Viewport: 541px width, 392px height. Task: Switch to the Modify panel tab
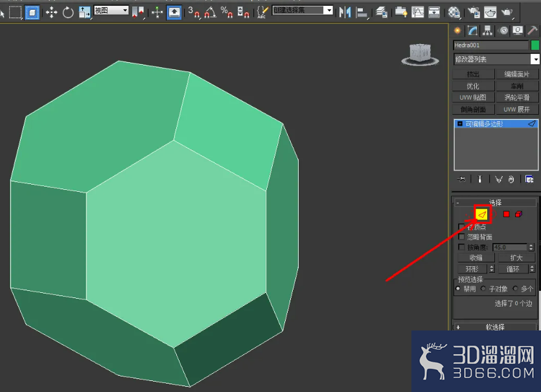(472, 30)
